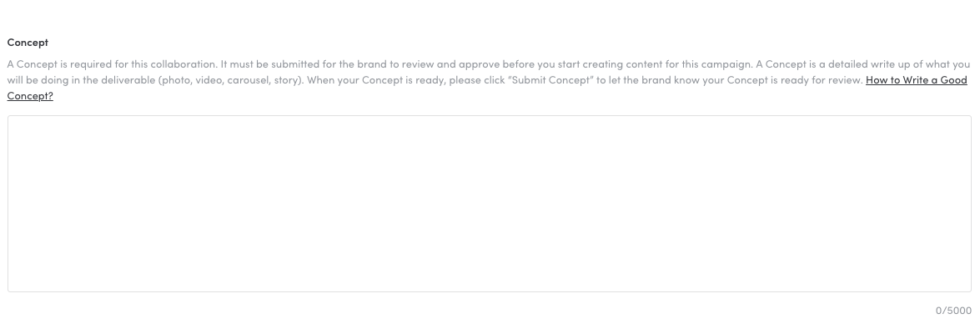Click the word 'campaign' in the instructions
980x324 pixels.
[x=726, y=63]
